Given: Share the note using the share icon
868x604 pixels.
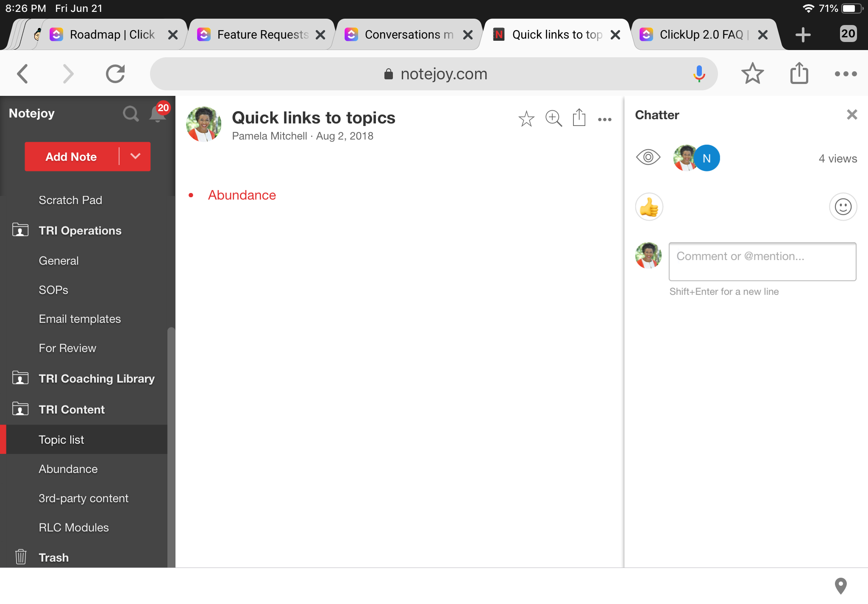Looking at the screenshot, I should (579, 118).
